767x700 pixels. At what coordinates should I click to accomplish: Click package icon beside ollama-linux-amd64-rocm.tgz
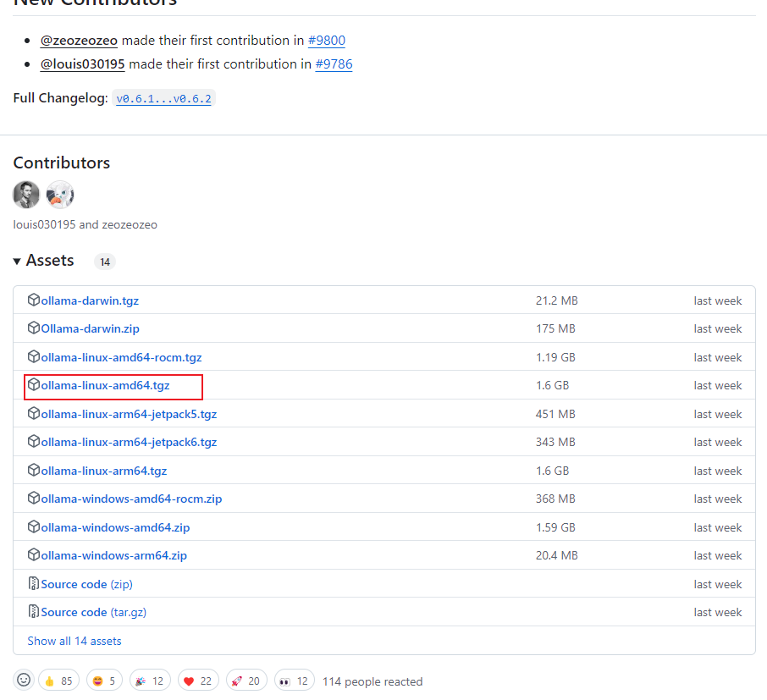33,356
